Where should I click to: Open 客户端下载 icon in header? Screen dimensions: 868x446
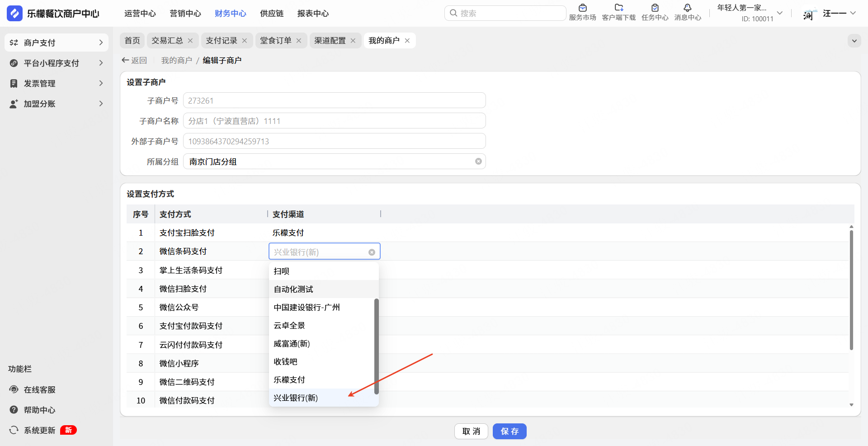point(619,8)
